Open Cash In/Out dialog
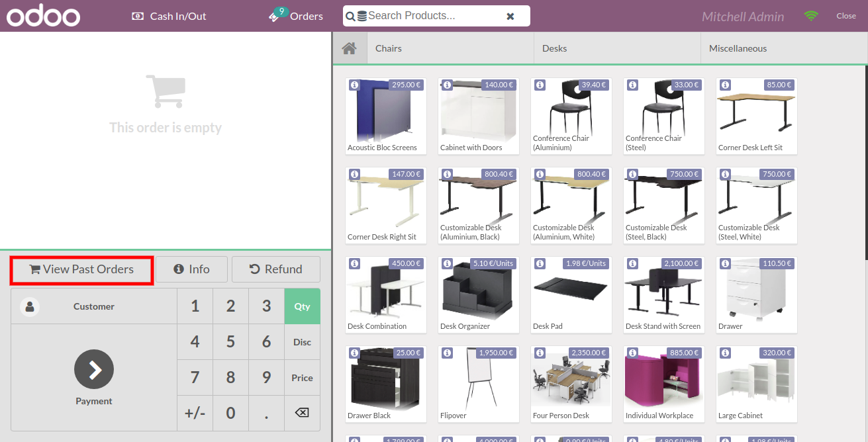Image resolution: width=868 pixels, height=442 pixels. click(x=169, y=16)
